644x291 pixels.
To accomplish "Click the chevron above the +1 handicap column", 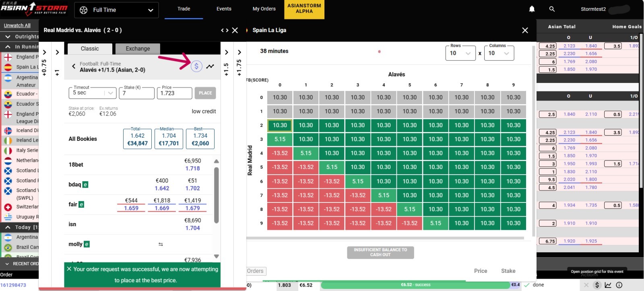I will pyautogui.click(x=57, y=52).
